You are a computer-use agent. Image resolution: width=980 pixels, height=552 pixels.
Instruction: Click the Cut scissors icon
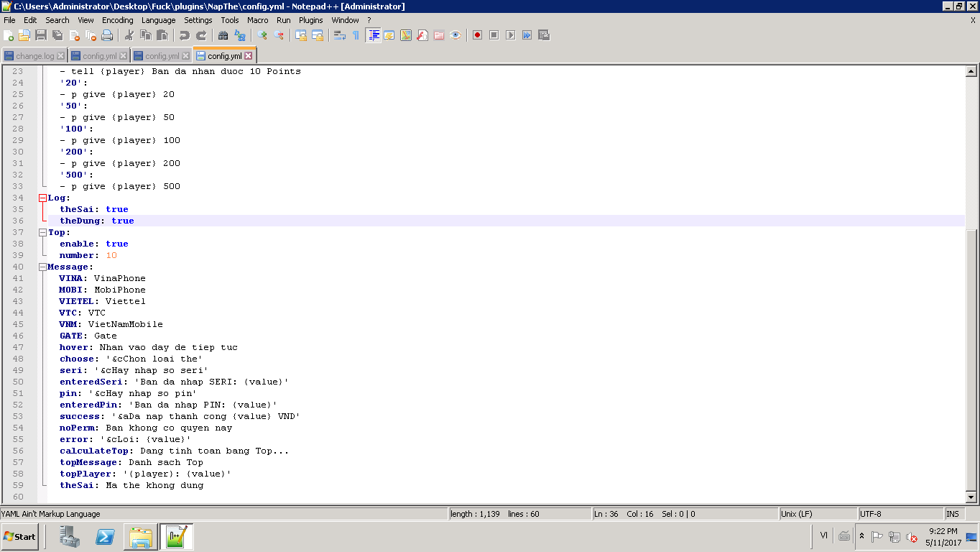pos(129,35)
